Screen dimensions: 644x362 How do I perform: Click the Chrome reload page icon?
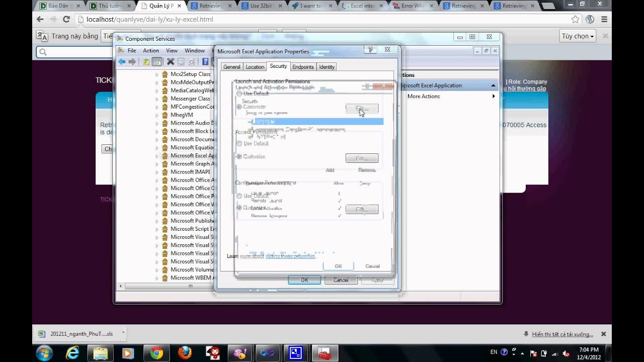(x=66, y=19)
